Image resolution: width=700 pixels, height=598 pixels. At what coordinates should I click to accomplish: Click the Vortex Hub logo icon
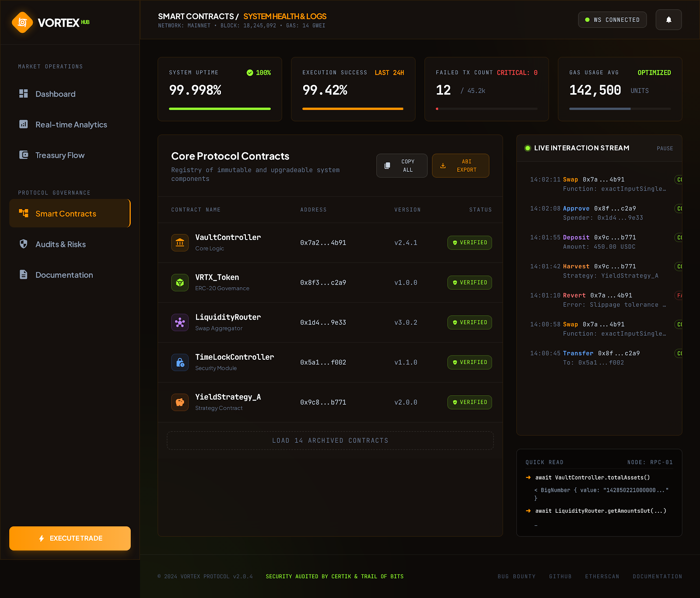[22, 22]
